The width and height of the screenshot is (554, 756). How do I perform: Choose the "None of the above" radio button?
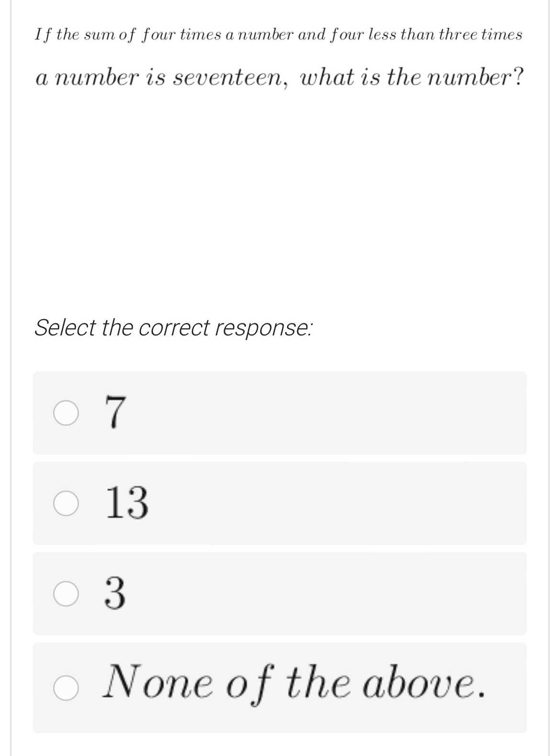click(x=65, y=688)
